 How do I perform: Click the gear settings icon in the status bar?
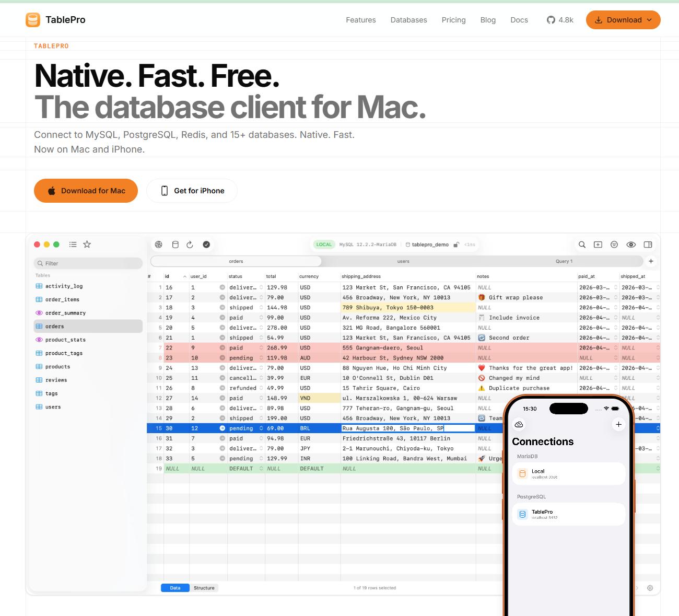click(650, 588)
